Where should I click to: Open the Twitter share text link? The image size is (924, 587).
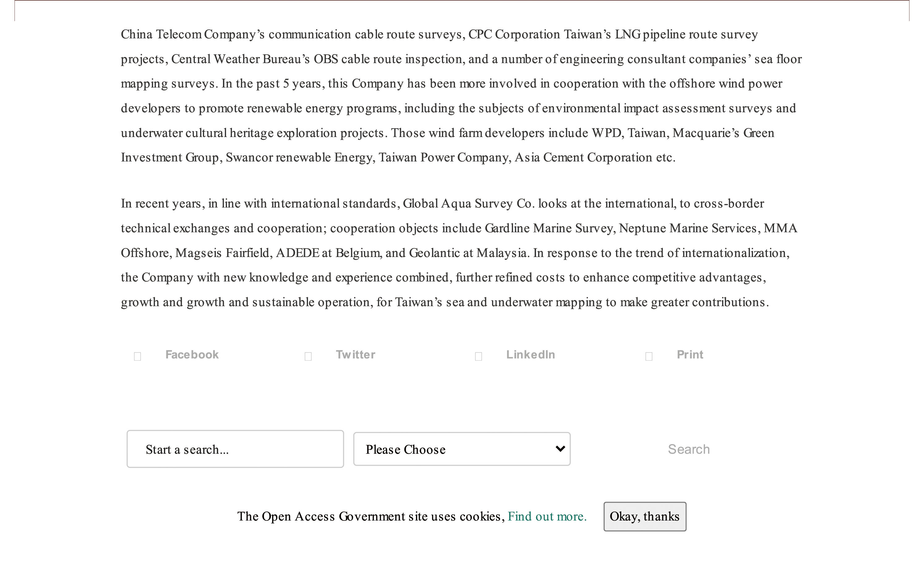click(x=355, y=354)
